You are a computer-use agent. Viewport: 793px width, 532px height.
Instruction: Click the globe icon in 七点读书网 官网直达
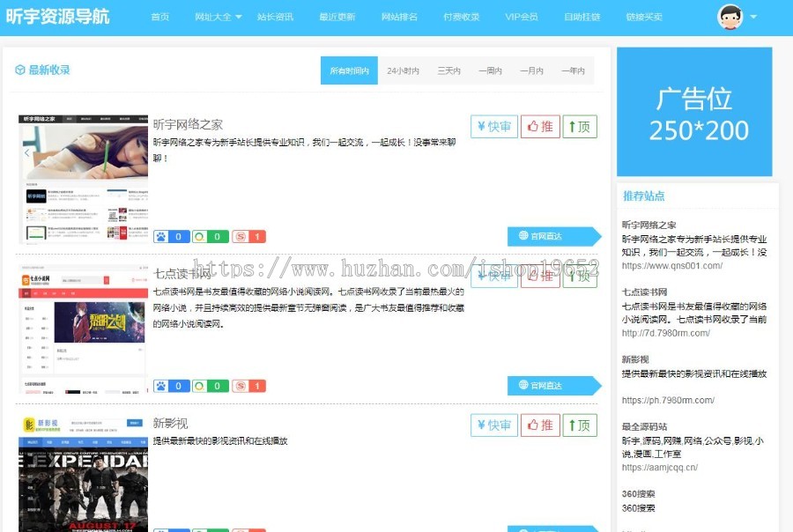click(523, 384)
